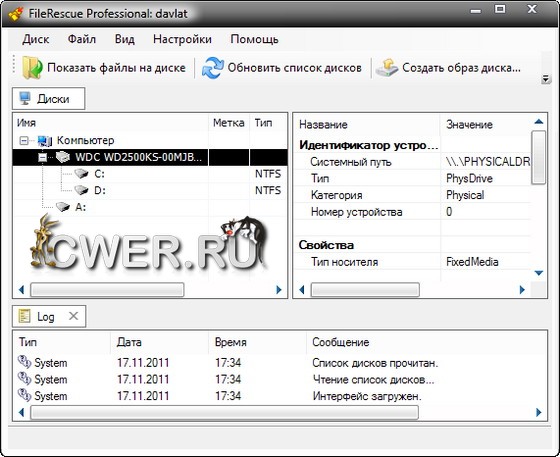Select Номер устройства property row
Screen dimensions: 560x457
(x=412, y=212)
